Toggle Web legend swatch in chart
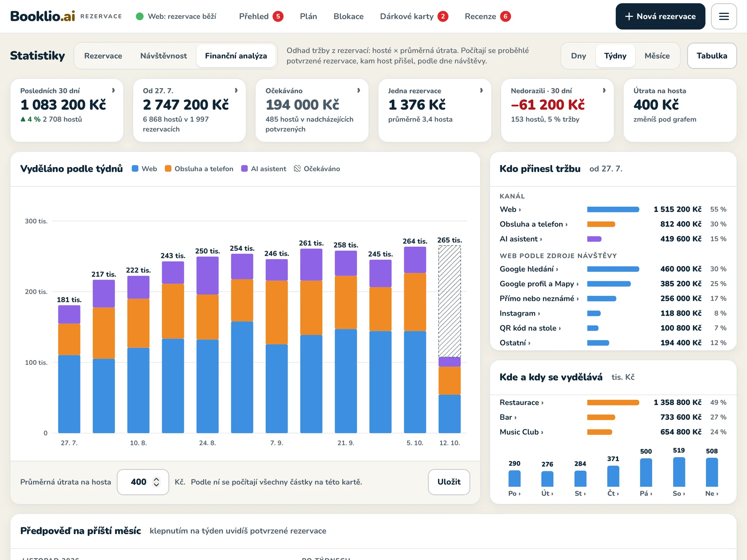 pyautogui.click(x=135, y=169)
